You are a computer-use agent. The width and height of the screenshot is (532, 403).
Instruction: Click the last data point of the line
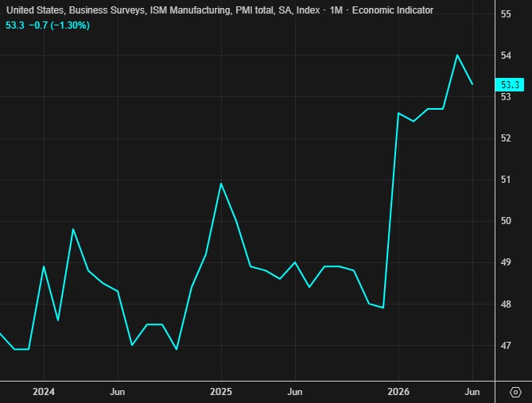[472, 83]
